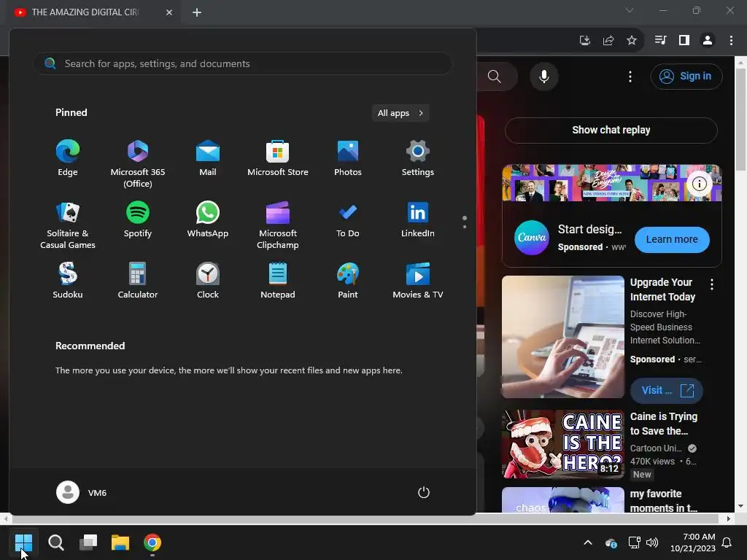Screen dimensions: 747x560
Task: Launch Notepad from pinned apps
Action: tap(278, 281)
